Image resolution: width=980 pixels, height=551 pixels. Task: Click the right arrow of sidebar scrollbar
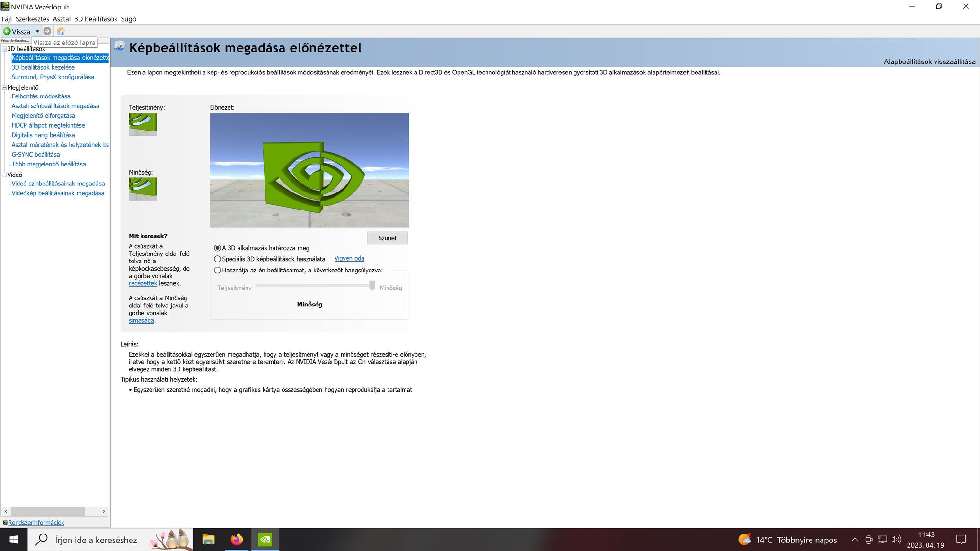coord(104,511)
